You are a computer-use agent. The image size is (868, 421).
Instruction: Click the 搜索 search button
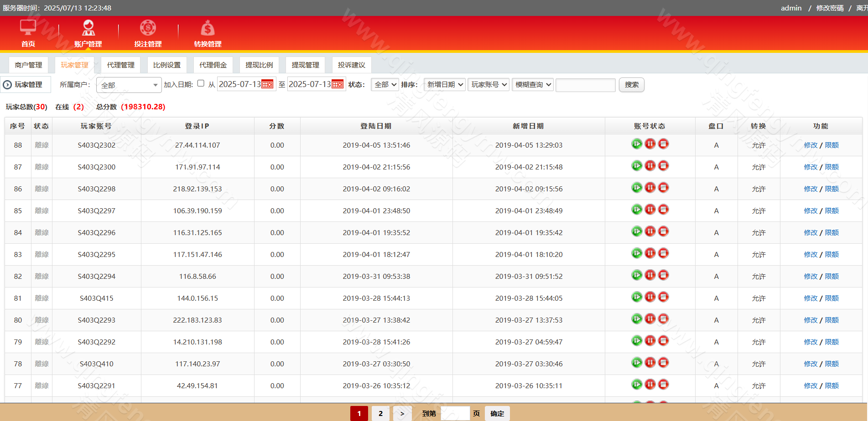(631, 85)
